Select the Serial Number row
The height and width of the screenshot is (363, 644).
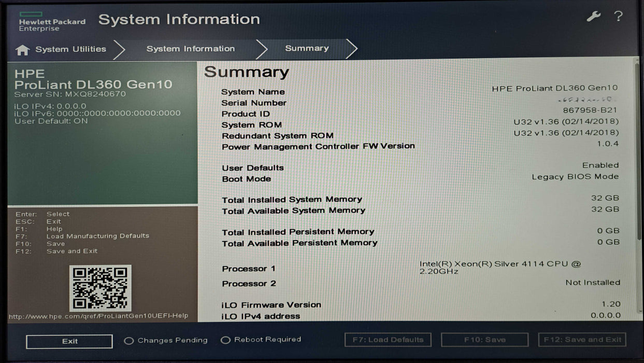pos(253,103)
